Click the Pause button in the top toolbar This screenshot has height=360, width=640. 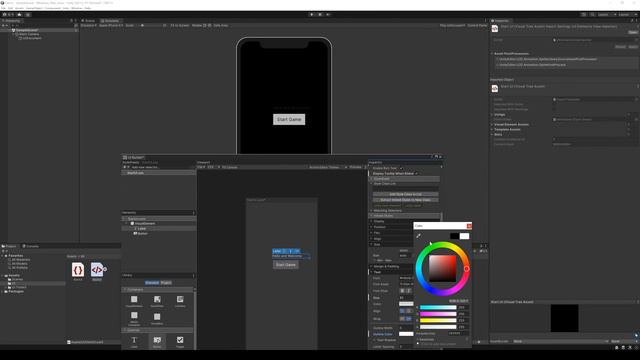tap(320, 14)
